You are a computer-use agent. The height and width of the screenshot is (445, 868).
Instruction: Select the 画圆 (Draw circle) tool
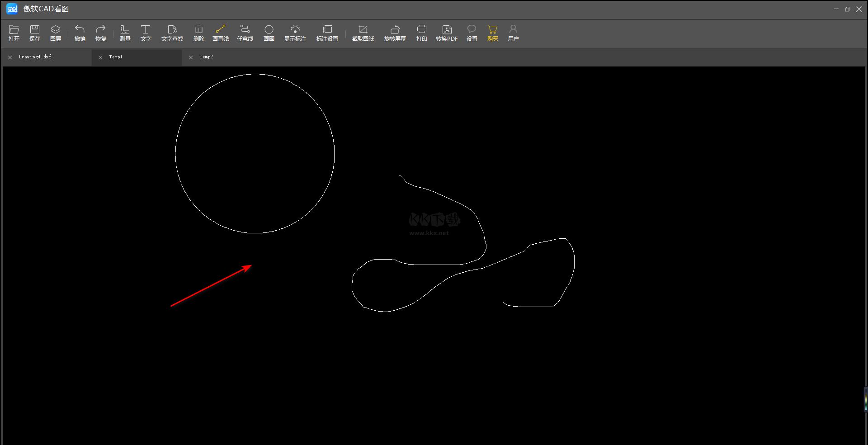point(269,33)
